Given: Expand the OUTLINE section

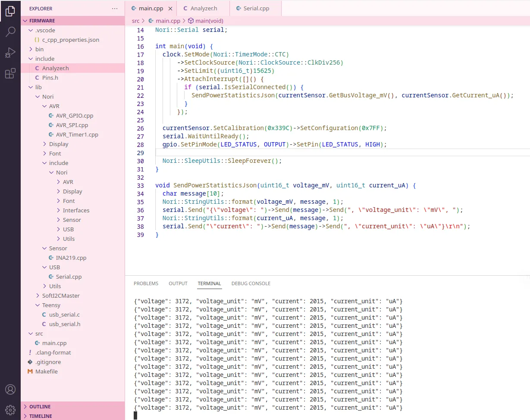Looking at the screenshot, I should click(40, 407).
